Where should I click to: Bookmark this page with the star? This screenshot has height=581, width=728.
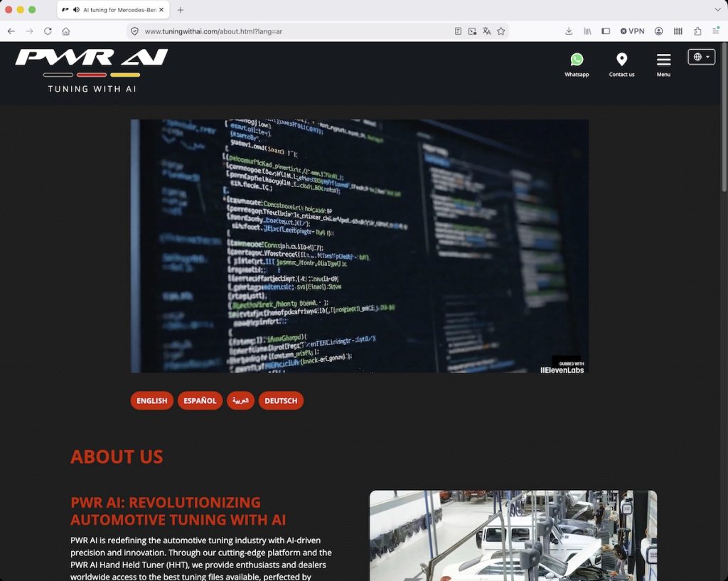pos(501,31)
